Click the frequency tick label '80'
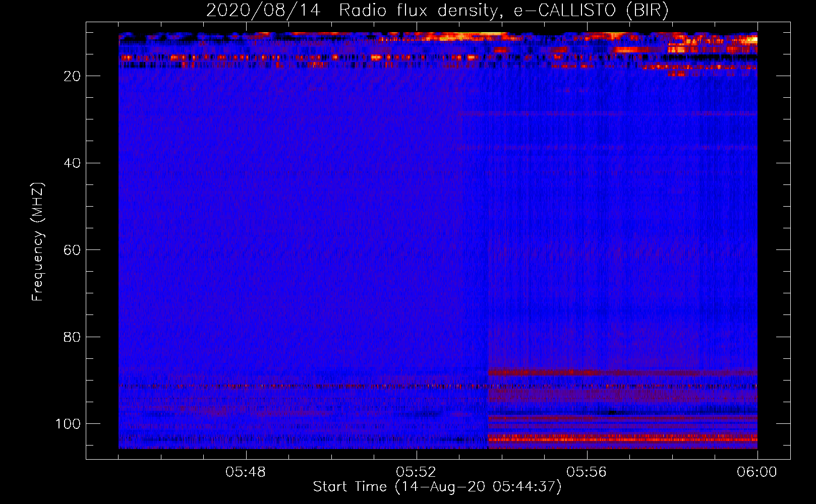816x504 pixels. 73,337
